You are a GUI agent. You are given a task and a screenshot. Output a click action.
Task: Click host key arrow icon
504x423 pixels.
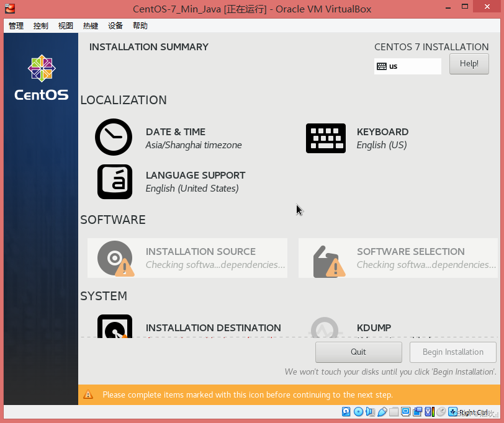(453, 411)
